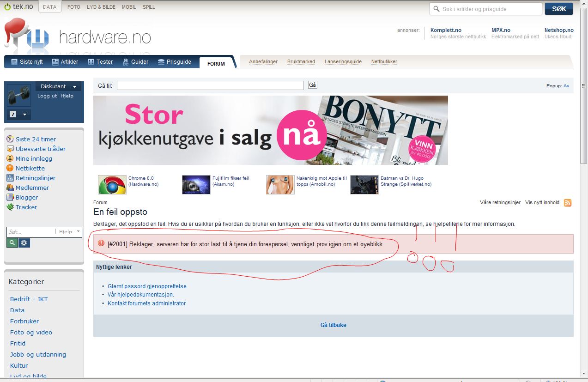Image resolution: width=588 pixels, height=382 pixels.
Task: Click the magnifier in top search box
Action: click(x=436, y=9)
